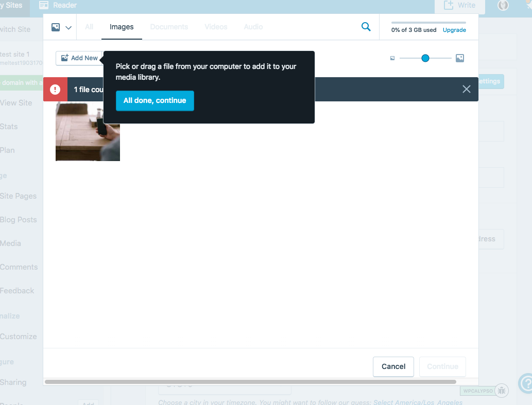Viewport: 532px width, 405px height.
Task: Open the Documents tab
Action: [x=169, y=27]
